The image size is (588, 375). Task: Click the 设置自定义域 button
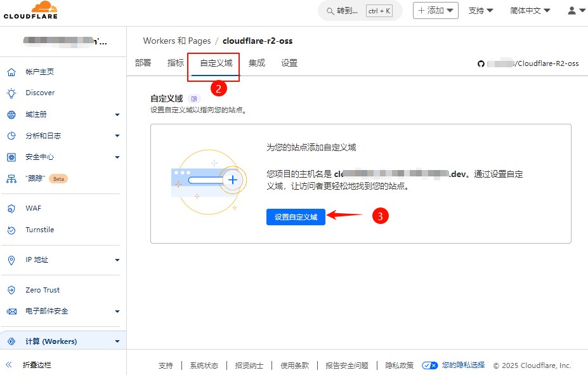(296, 216)
